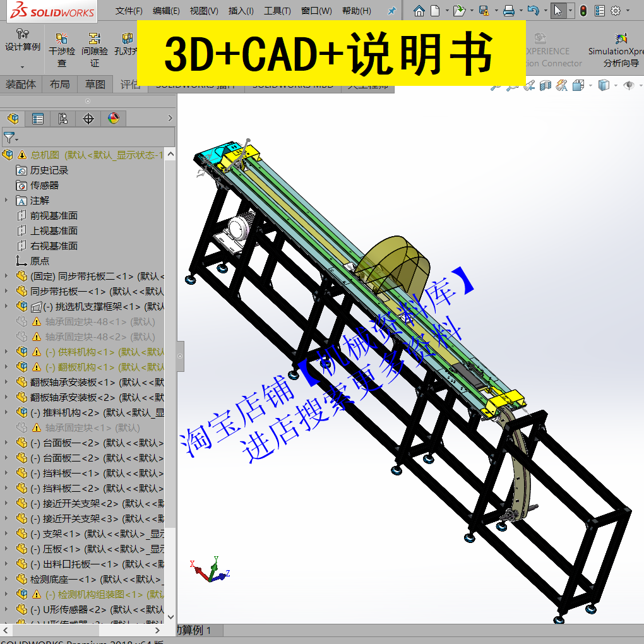644x644 pixels.
Task: Open the DisplayManager panel tab
Action: (x=113, y=118)
